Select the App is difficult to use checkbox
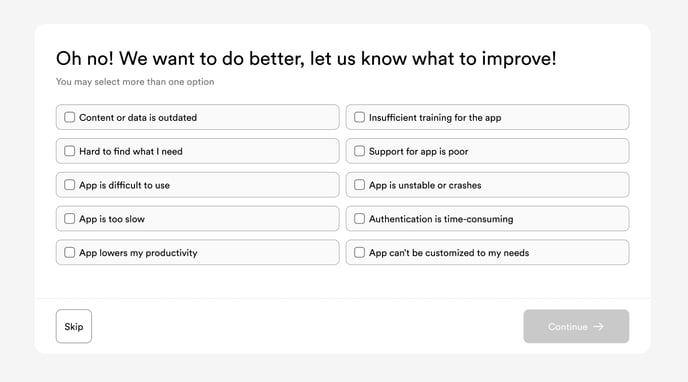 point(69,185)
